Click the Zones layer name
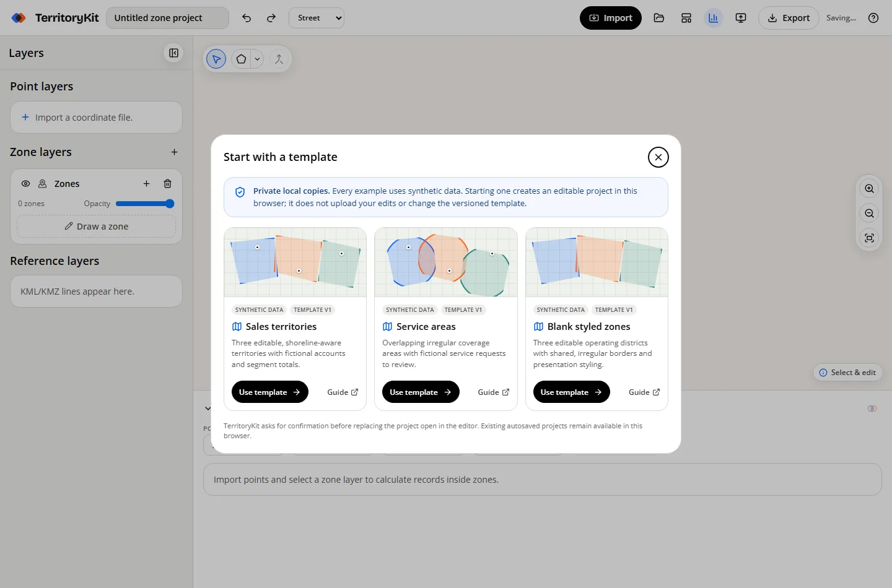This screenshot has height=588, width=892. [x=67, y=184]
